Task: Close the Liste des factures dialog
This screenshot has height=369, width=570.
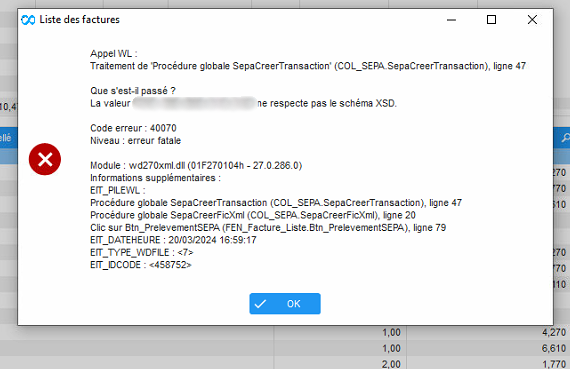Action: coord(532,20)
